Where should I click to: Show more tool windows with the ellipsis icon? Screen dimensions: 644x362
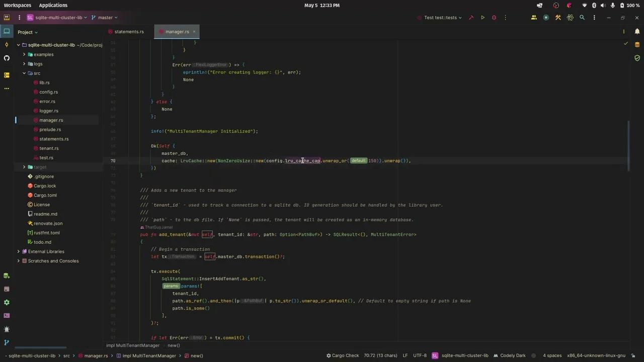[7, 89]
